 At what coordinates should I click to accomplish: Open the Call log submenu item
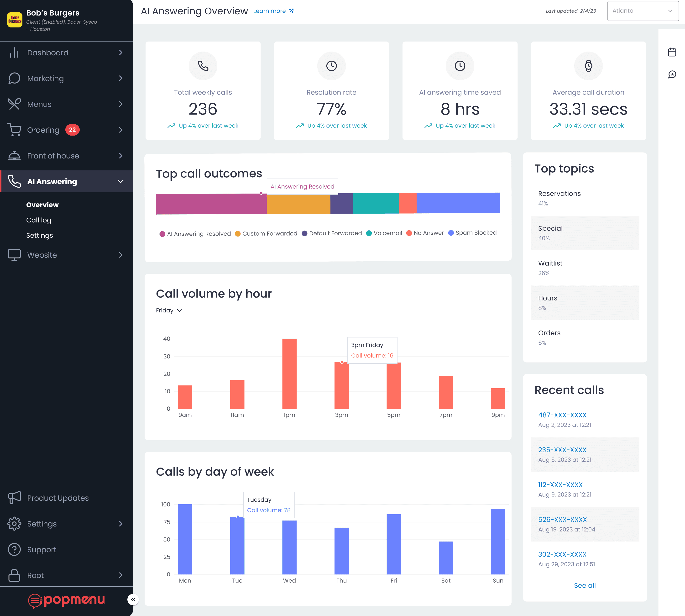click(x=39, y=220)
